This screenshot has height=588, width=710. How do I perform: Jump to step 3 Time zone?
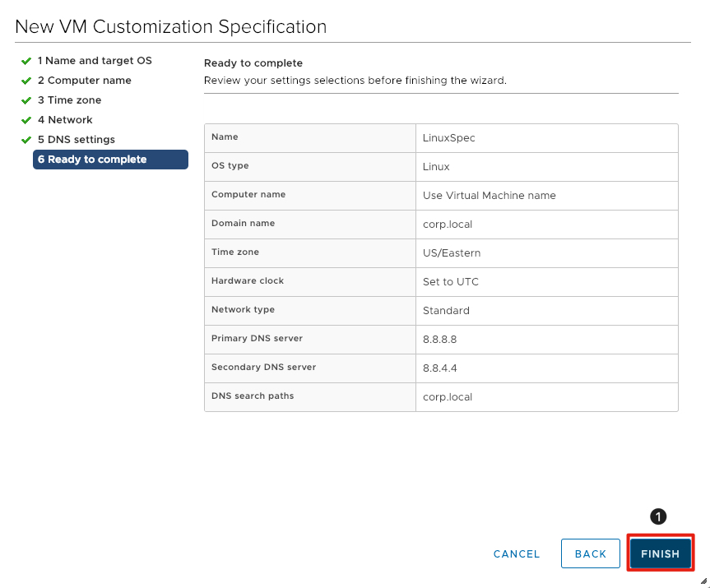pyautogui.click(x=69, y=100)
